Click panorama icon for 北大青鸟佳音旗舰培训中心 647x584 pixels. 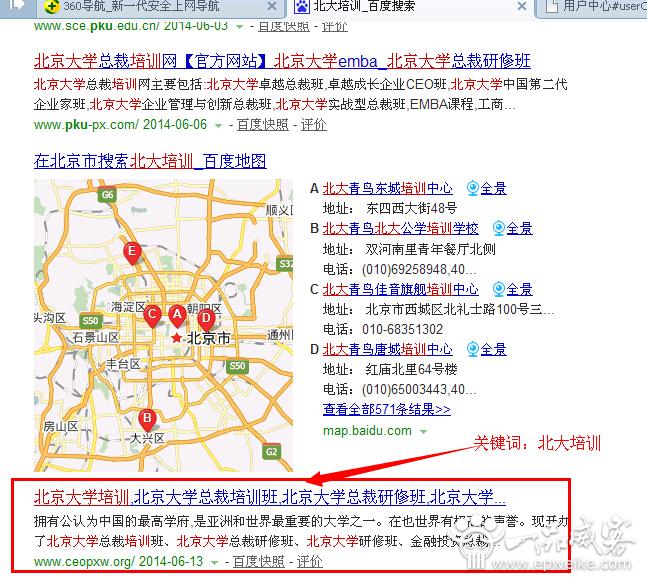coord(499,289)
